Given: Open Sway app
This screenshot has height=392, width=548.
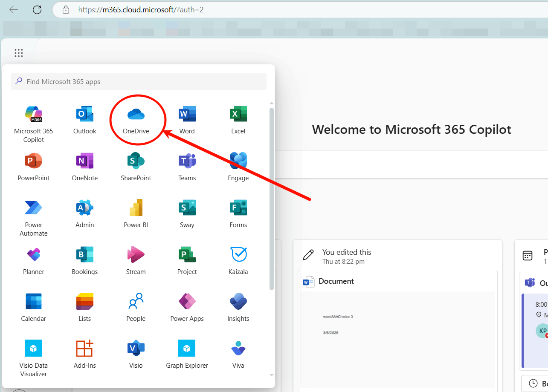Looking at the screenshot, I should [187, 213].
